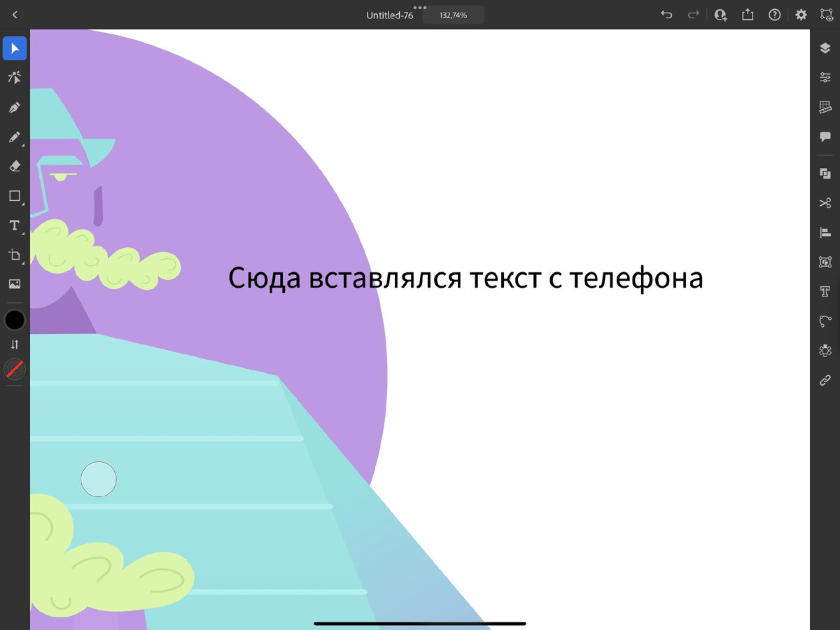
Task: Tap the three-dot multitasking handle at top
Action: pos(420,7)
